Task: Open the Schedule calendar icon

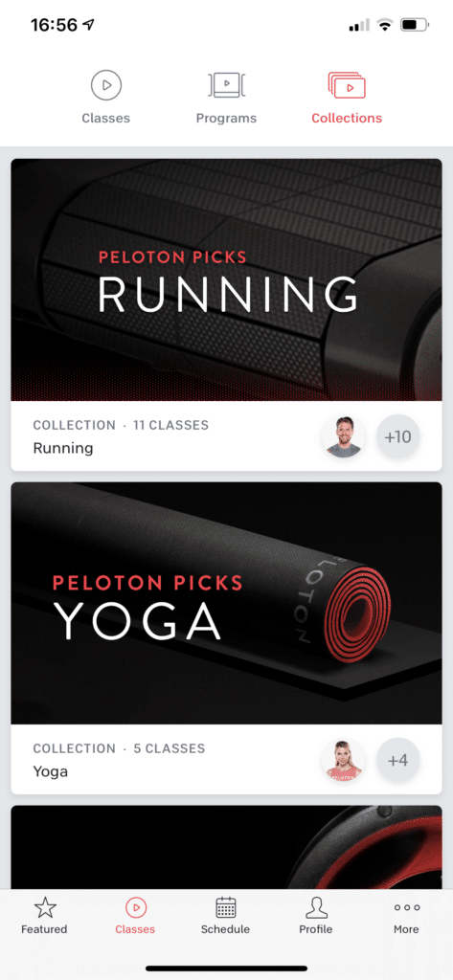Action: pyautogui.click(x=225, y=907)
